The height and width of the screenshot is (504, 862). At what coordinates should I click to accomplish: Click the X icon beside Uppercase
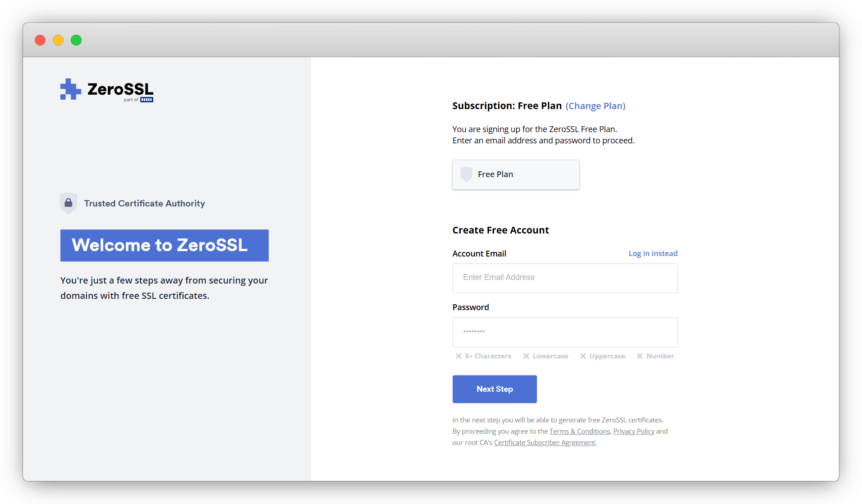(x=583, y=356)
